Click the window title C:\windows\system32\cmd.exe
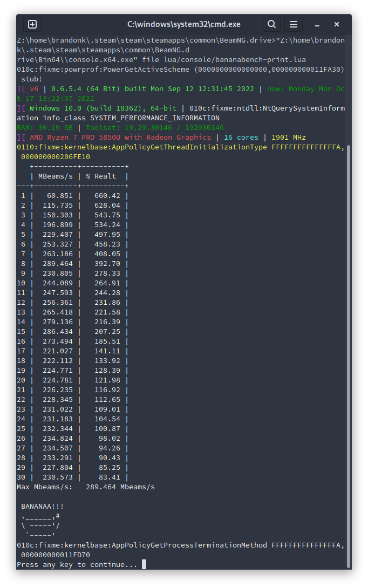Viewport: 368px width, 588px height. (184, 24)
